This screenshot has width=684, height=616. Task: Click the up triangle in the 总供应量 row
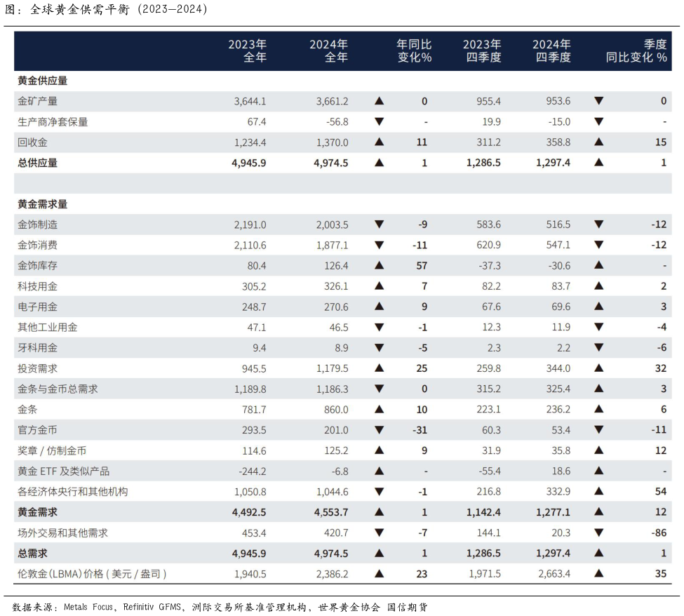click(x=380, y=162)
